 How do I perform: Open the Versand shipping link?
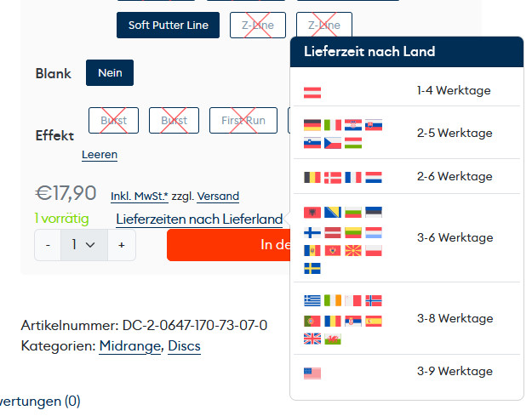click(x=218, y=197)
